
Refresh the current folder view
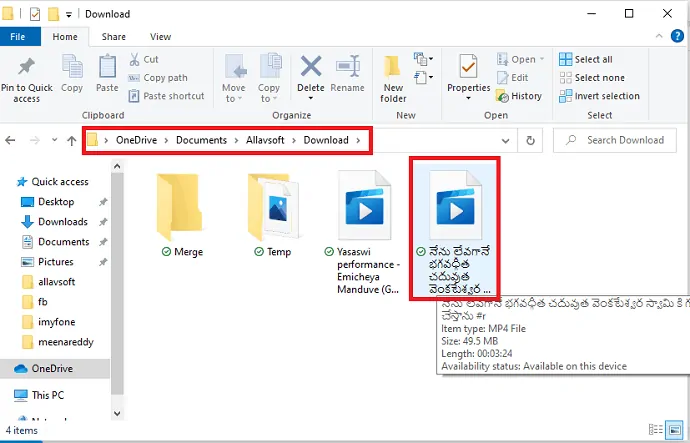click(x=530, y=141)
